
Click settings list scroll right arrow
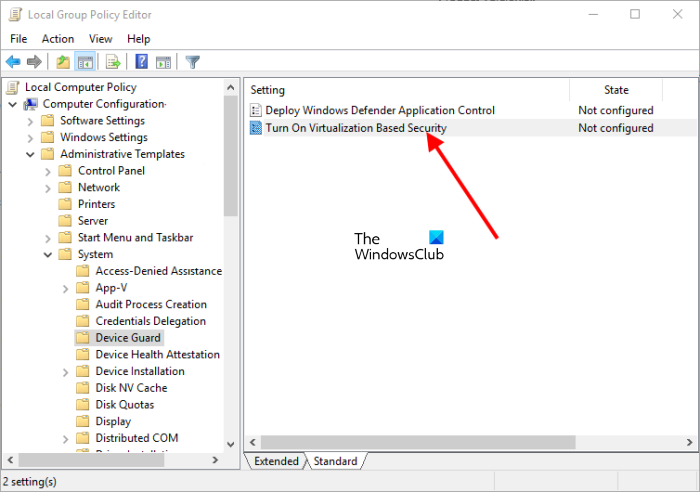[689, 442]
